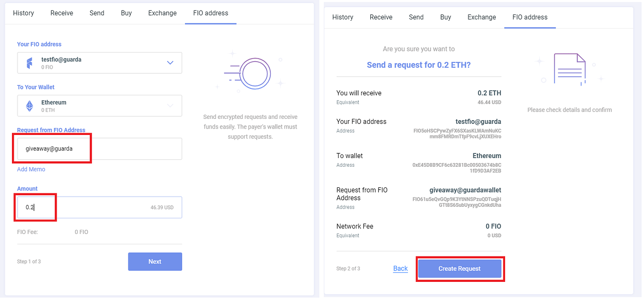Select the FIO5oHSCPywZyFX6SXasKLWAmNuKC public key text

tap(457, 131)
